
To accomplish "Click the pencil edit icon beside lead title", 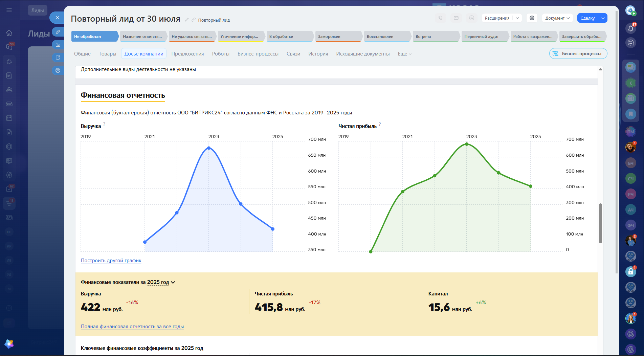I will coord(187,20).
